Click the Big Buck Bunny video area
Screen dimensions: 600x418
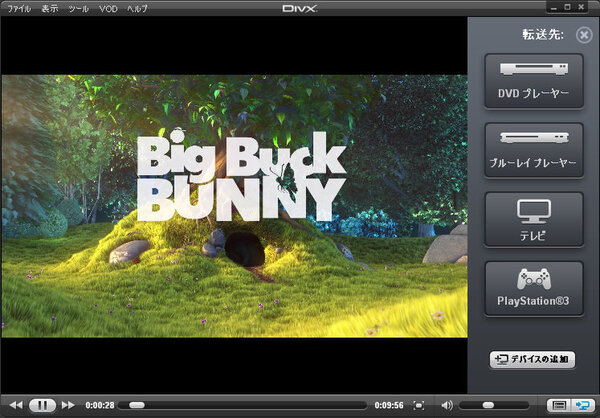click(235, 206)
